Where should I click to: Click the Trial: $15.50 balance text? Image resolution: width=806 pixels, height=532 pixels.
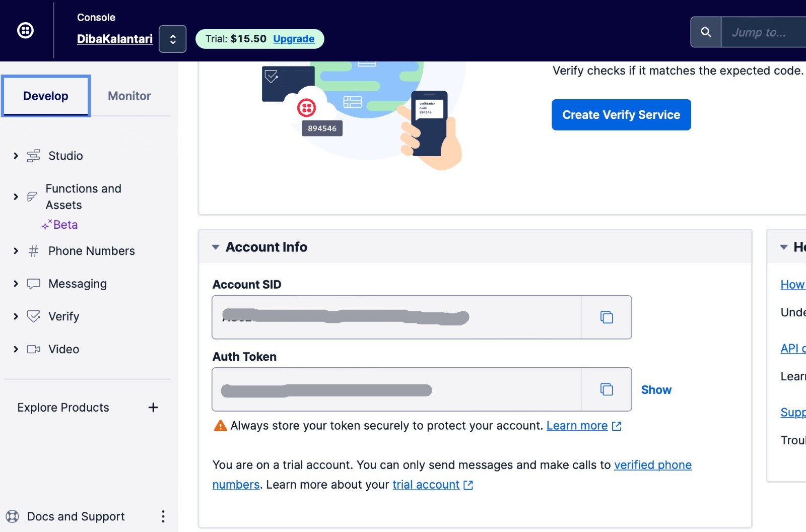(x=236, y=39)
